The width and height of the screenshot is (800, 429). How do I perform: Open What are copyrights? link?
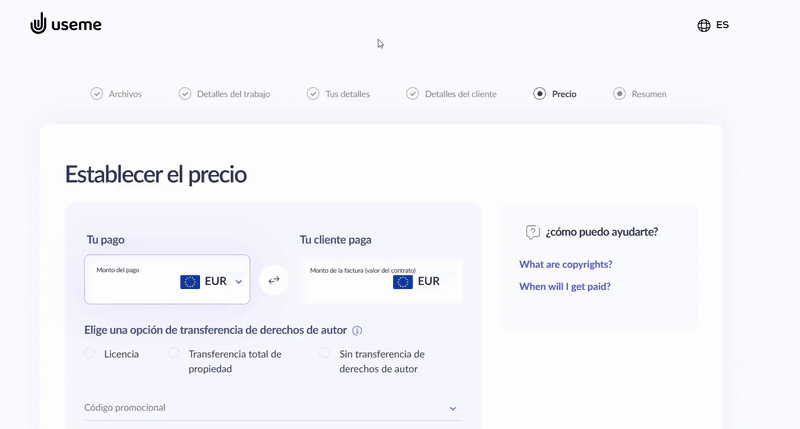coord(566,264)
